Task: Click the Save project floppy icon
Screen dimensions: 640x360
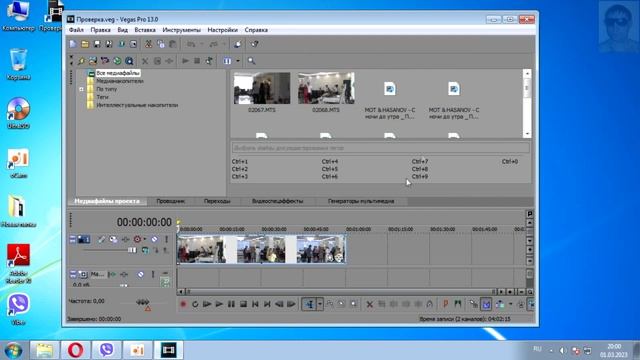Action: (97, 44)
